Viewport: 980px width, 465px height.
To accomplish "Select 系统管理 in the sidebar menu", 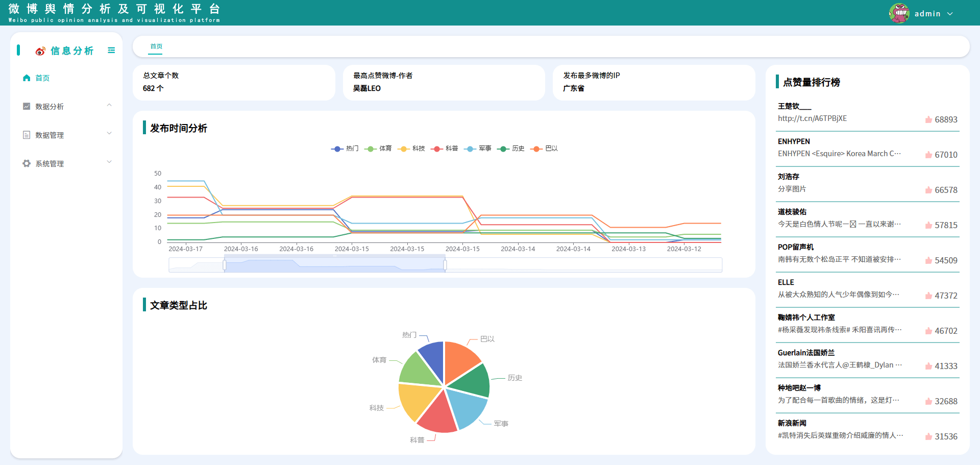I will [50, 164].
